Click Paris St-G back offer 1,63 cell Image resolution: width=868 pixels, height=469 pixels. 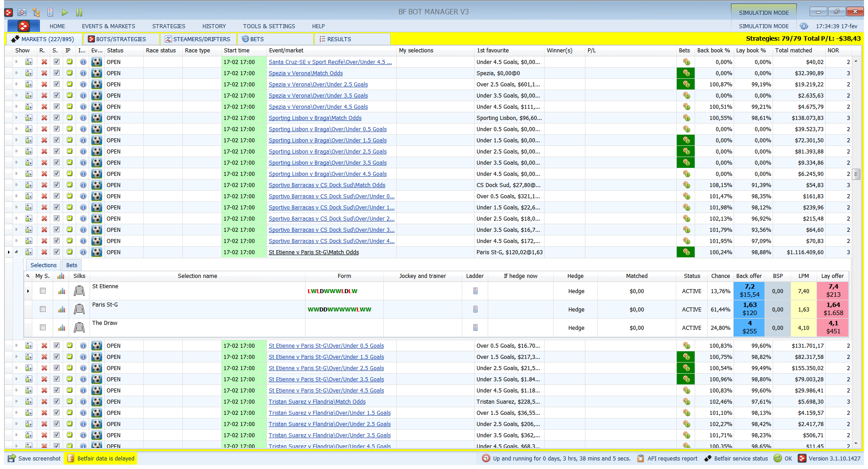coord(749,309)
